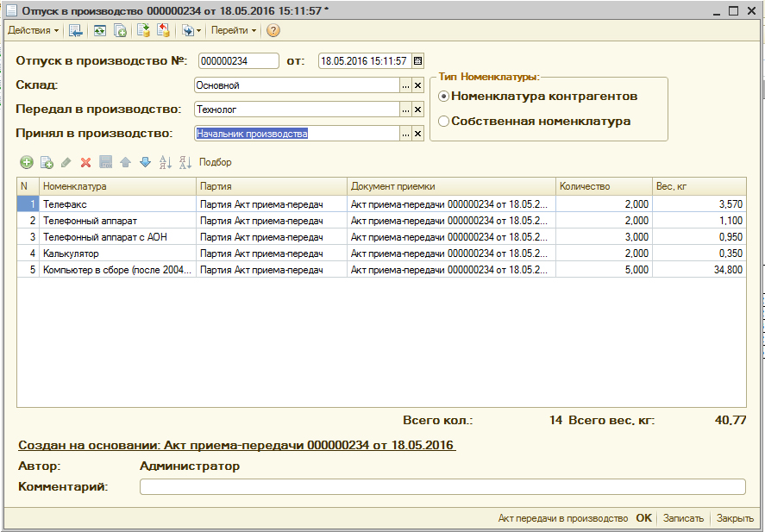Click the Move row up arrow
The width and height of the screenshot is (765, 532).
click(x=125, y=162)
